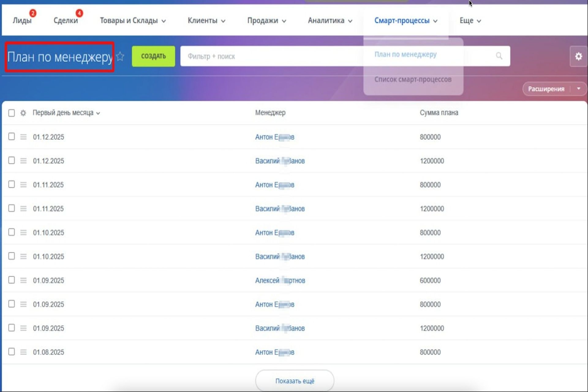This screenshot has height=392, width=588.
Task: Select the checkbox for the 01.08.2025 row
Action: coord(12,352)
